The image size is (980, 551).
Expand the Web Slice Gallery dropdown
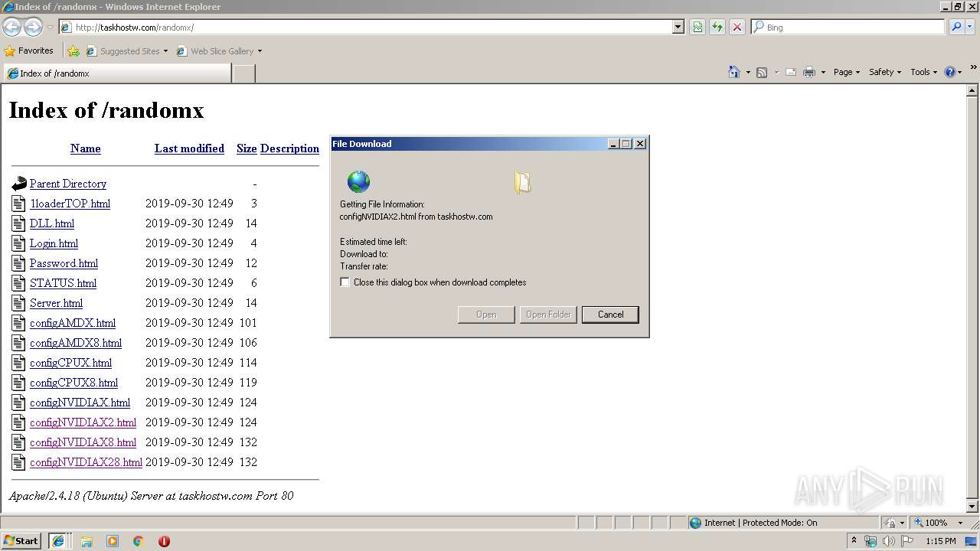click(260, 51)
